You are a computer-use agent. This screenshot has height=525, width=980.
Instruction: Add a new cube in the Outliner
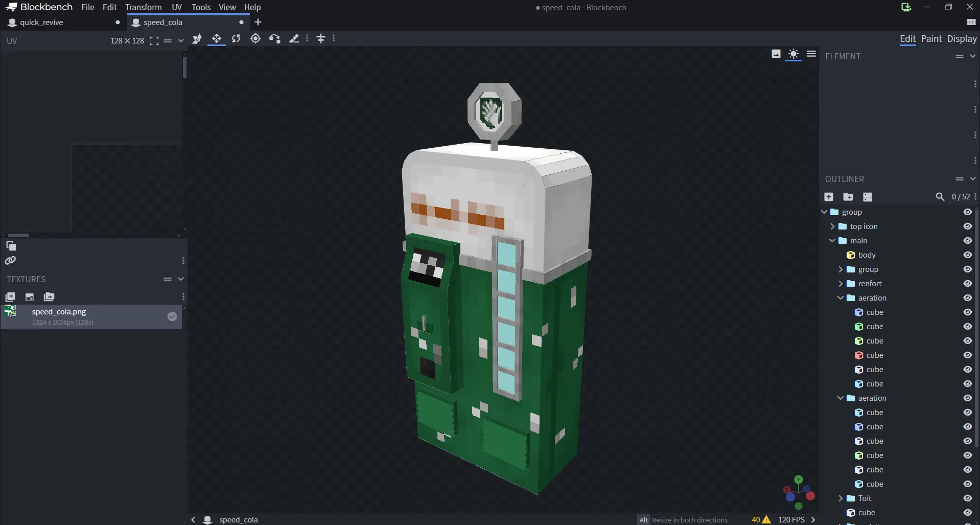tap(829, 197)
